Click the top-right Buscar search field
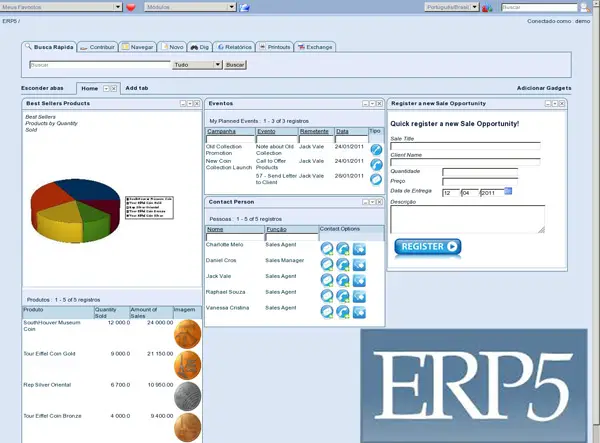 539,7
